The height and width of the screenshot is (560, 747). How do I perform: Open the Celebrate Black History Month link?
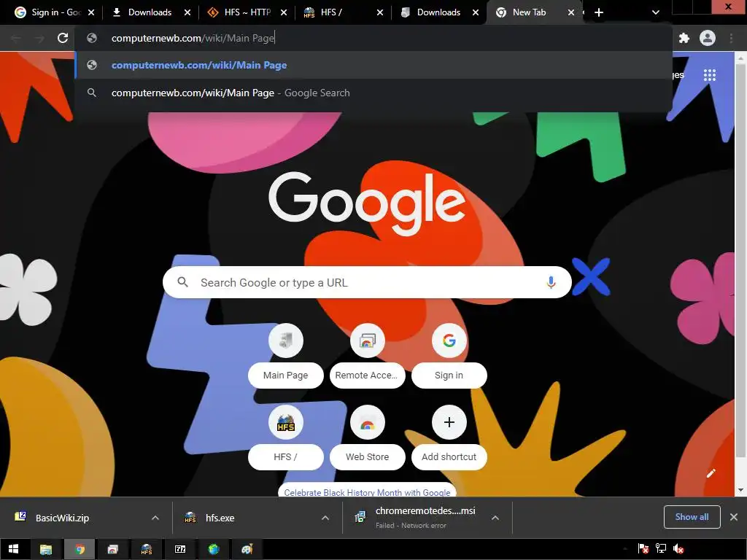coord(367,492)
